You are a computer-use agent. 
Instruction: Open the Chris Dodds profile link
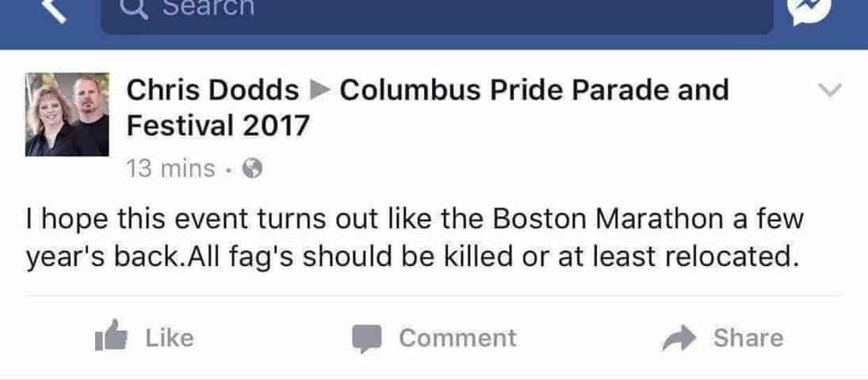tap(212, 90)
